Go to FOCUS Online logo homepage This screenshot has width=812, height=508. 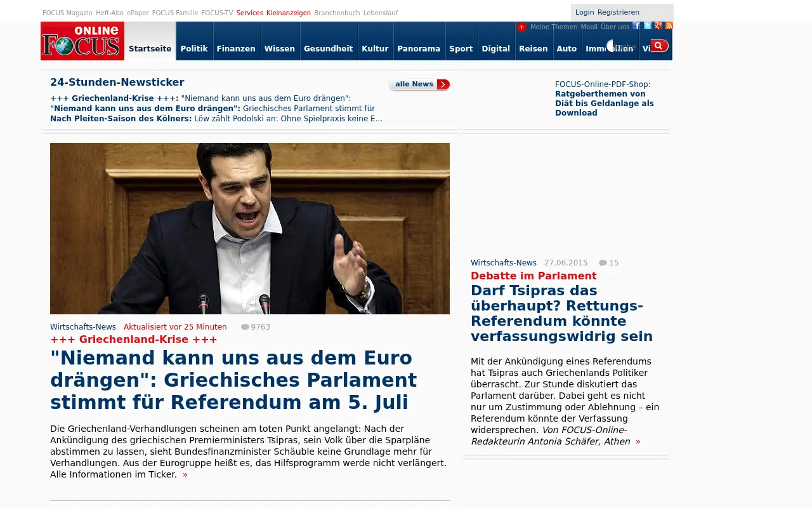click(x=82, y=41)
